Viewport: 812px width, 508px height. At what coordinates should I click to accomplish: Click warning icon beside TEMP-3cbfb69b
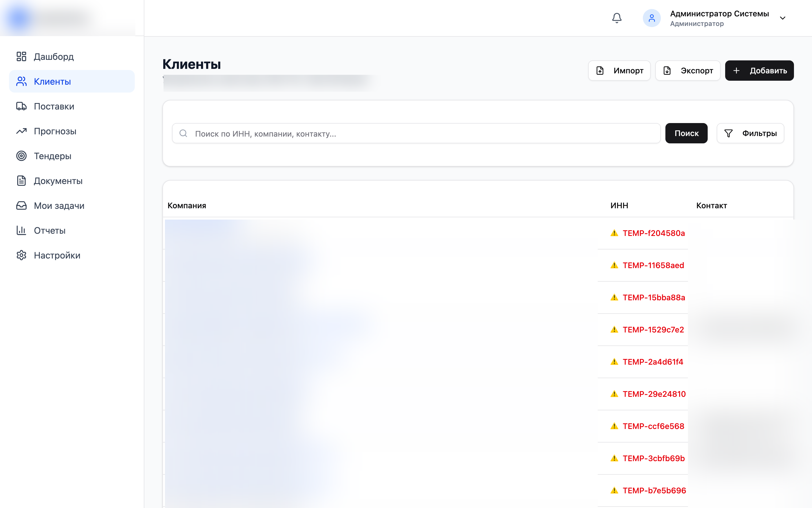pos(614,459)
